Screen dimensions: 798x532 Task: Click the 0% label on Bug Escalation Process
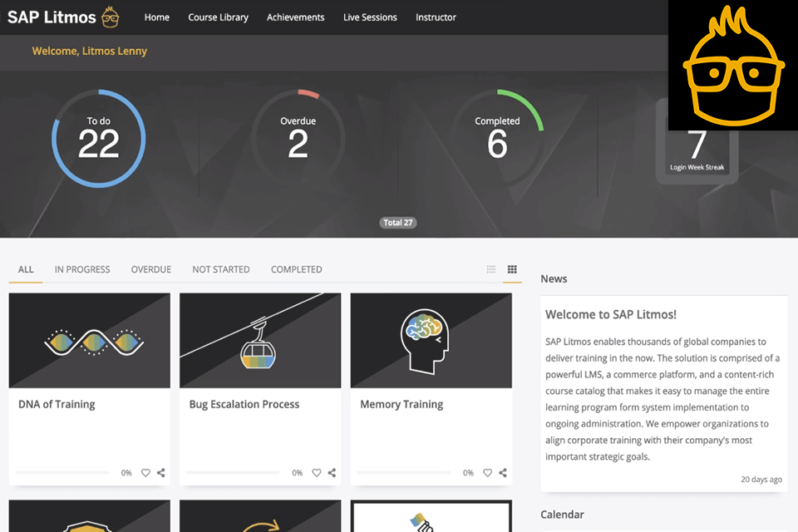point(298,473)
